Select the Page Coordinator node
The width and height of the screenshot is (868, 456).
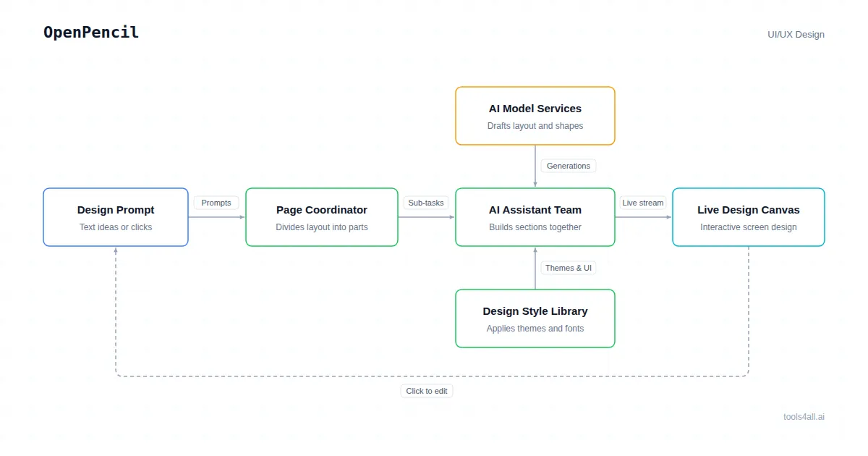tap(322, 217)
